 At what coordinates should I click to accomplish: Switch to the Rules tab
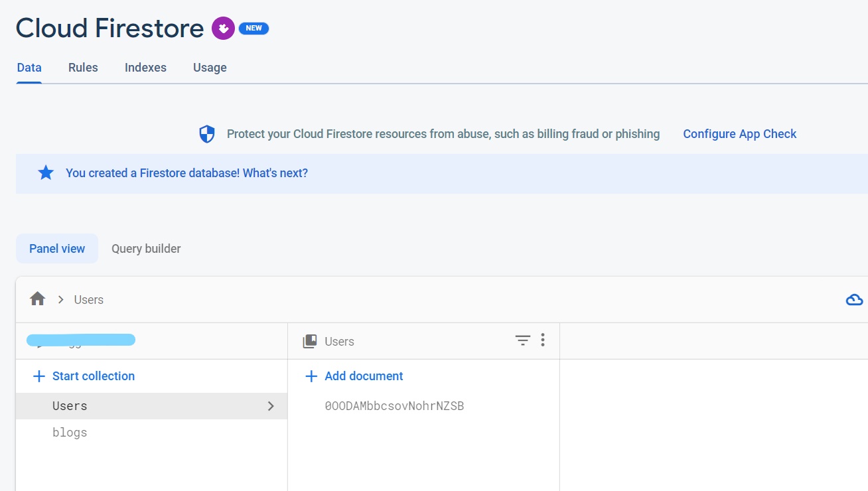click(83, 68)
